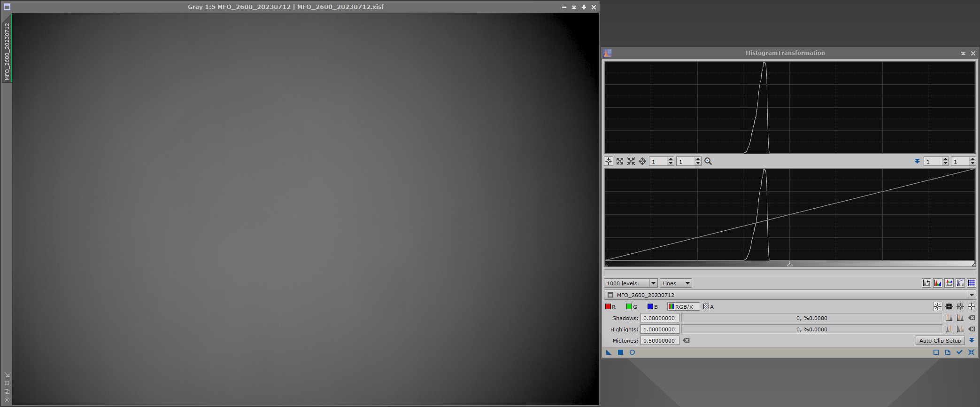
Task: Reset the Highlights value with its backspace icon
Action: click(x=972, y=329)
